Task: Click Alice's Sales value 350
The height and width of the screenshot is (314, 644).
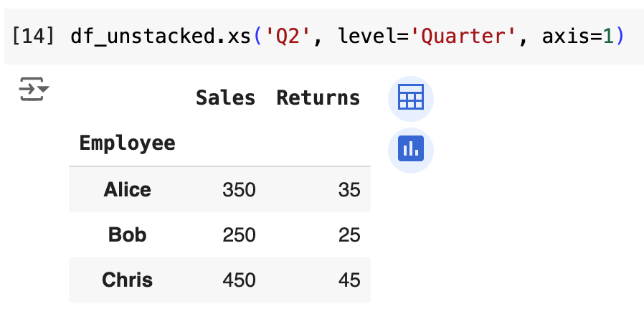Action: (x=239, y=190)
